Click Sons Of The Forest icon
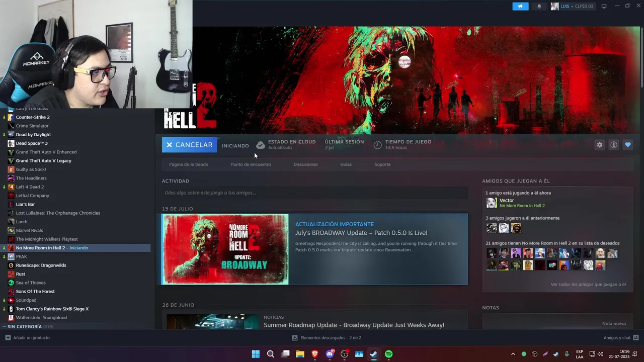Image resolution: width=644 pixels, height=362 pixels. (11, 292)
